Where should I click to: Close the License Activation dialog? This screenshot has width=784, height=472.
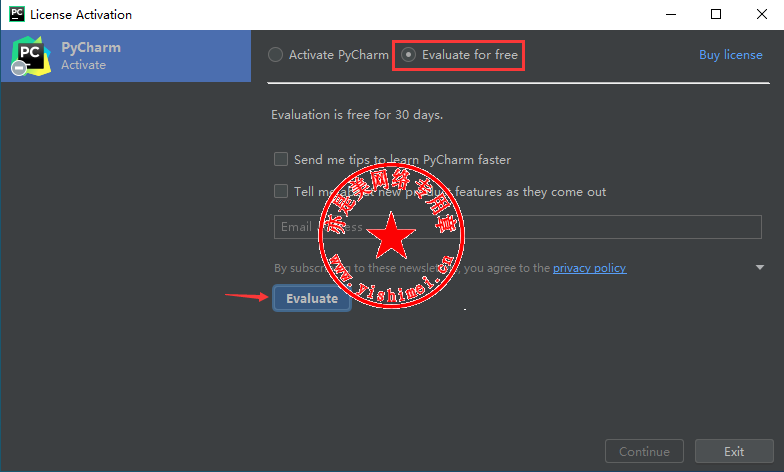(x=762, y=14)
